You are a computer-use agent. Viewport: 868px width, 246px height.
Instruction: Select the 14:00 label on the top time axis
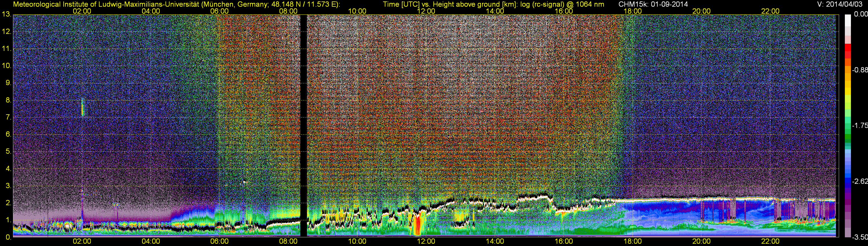[495, 11]
